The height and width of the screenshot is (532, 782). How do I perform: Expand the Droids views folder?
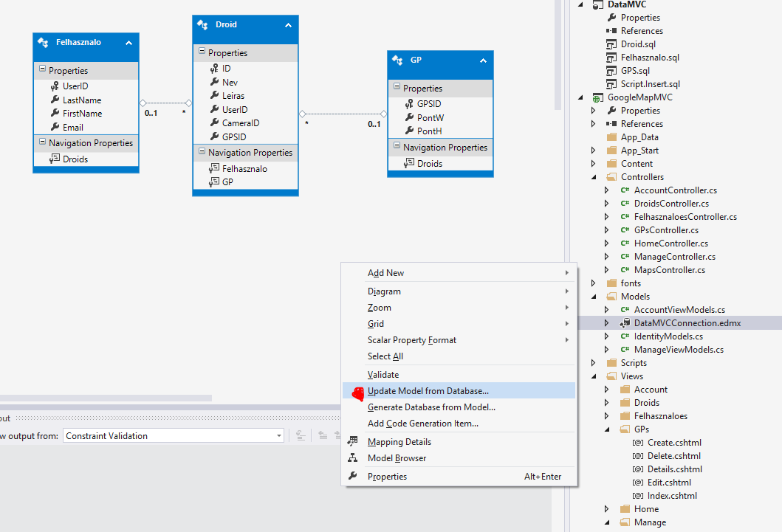pos(606,403)
